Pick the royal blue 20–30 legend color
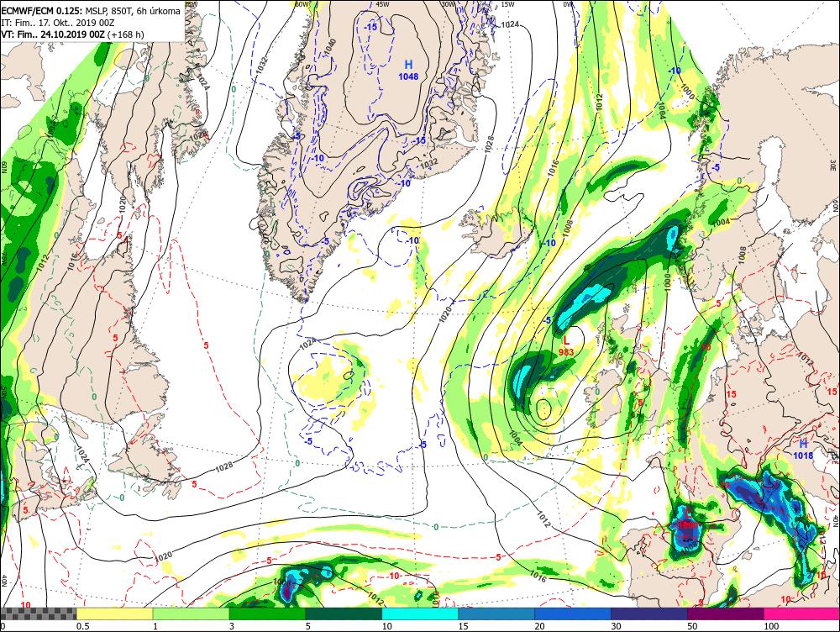The height and width of the screenshot is (632, 840). click(x=573, y=614)
